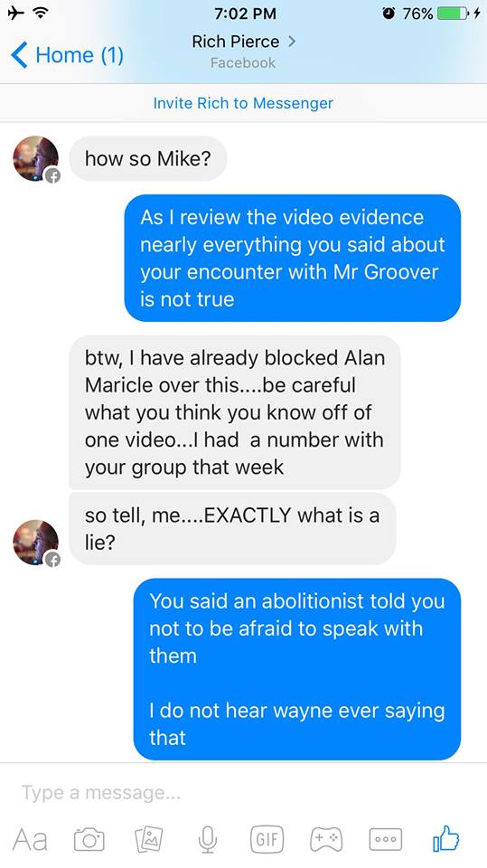Tap the Rich Pierce name header
Viewport: 487px width, 868px height.
click(236, 42)
